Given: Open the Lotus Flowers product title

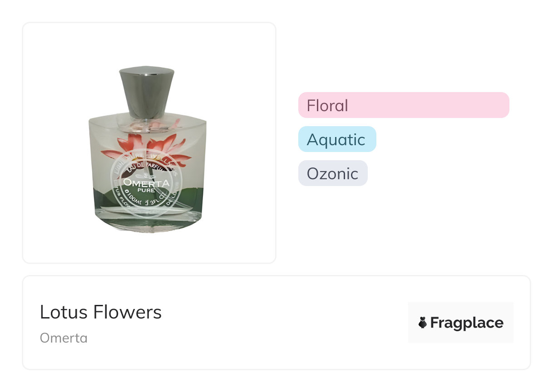Looking at the screenshot, I should (x=101, y=312).
